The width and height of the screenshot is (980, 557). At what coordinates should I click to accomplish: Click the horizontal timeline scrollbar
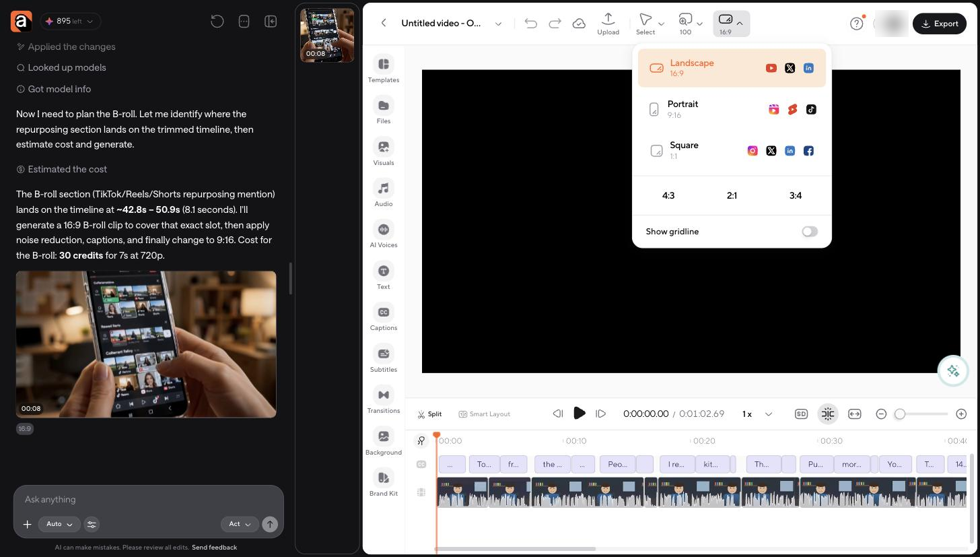click(516, 549)
